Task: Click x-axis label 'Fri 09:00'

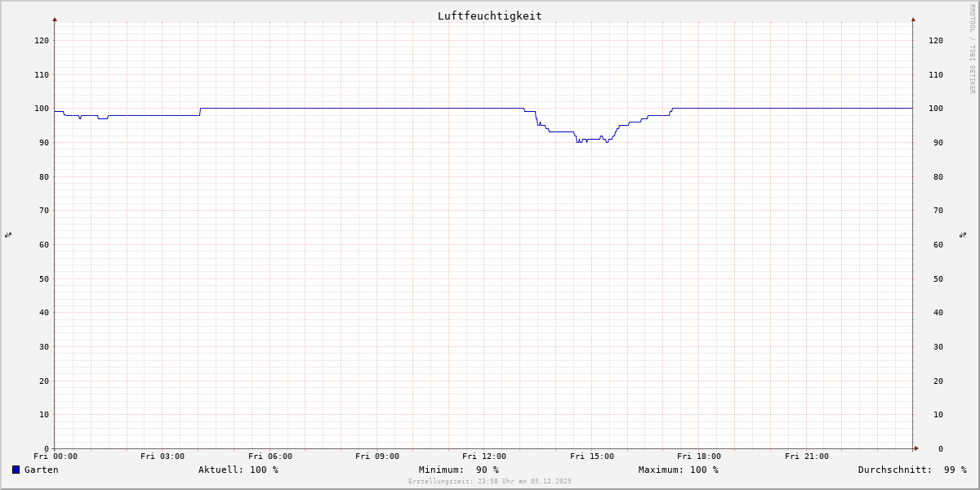Action: pos(377,457)
